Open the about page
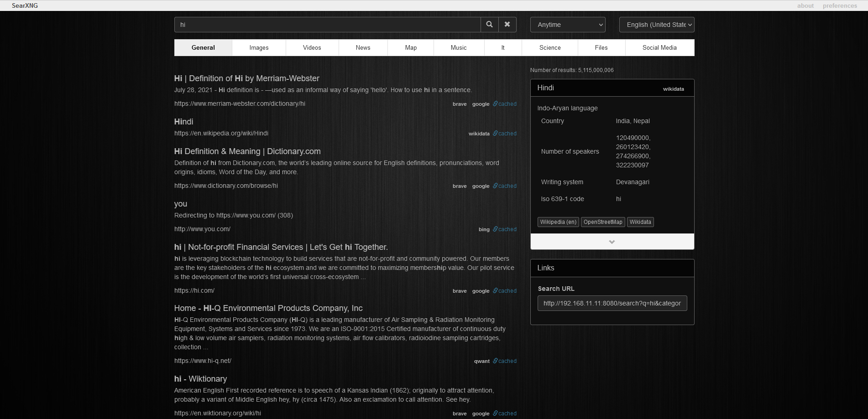Viewport: 868px width, 419px height. pyautogui.click(x=805, y=5)
